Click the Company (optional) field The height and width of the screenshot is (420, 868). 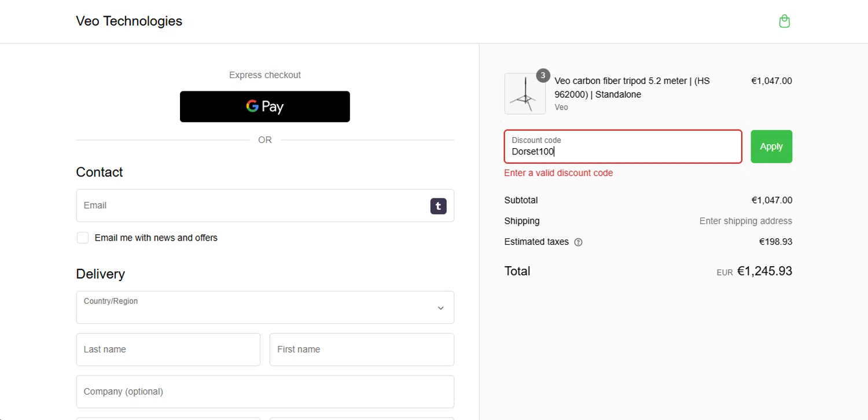coord(265,392)
